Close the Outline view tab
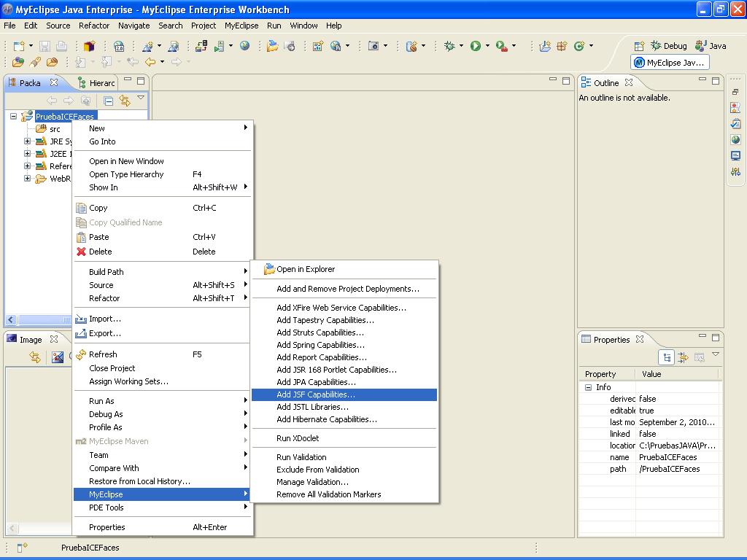 pyautogui.click(x=629, y=83)
